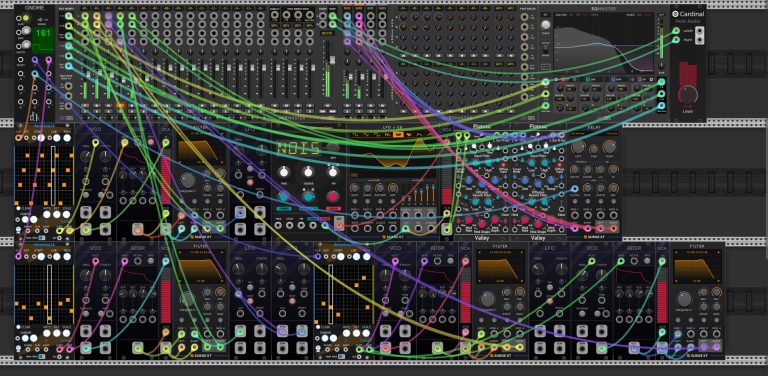The width and height of the screenshot is (768, 376).
Task: Click the EQMaster spectrum curve display
Action: (604, 43)
